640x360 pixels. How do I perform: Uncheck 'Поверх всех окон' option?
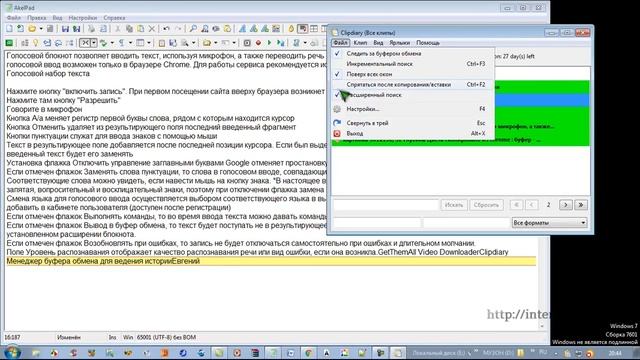click(x=413, y=74)
